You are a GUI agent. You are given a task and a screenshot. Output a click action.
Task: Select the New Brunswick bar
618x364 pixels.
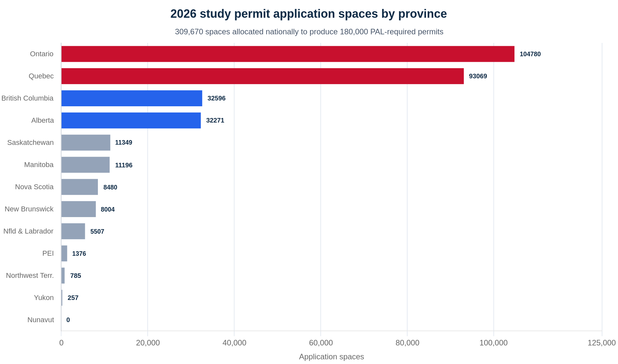coord(79,209)
